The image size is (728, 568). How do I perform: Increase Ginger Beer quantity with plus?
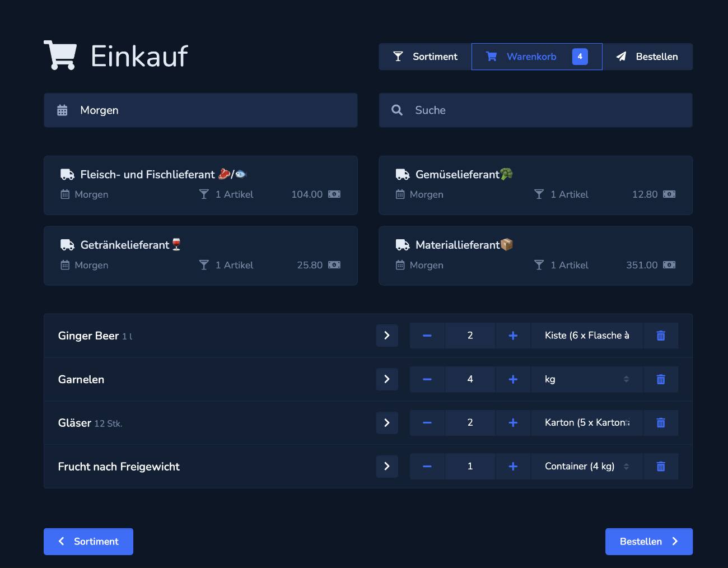tap(513, 336)
